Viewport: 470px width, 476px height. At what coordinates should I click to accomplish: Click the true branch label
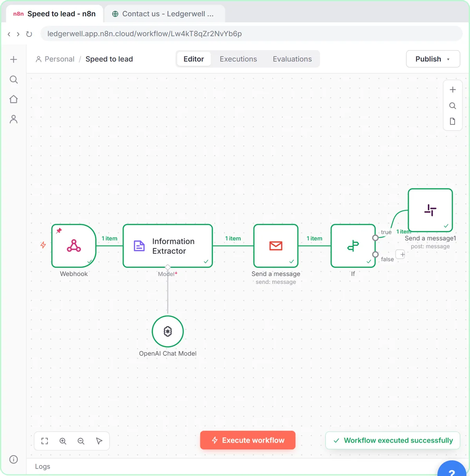click(x=386, y=232)
